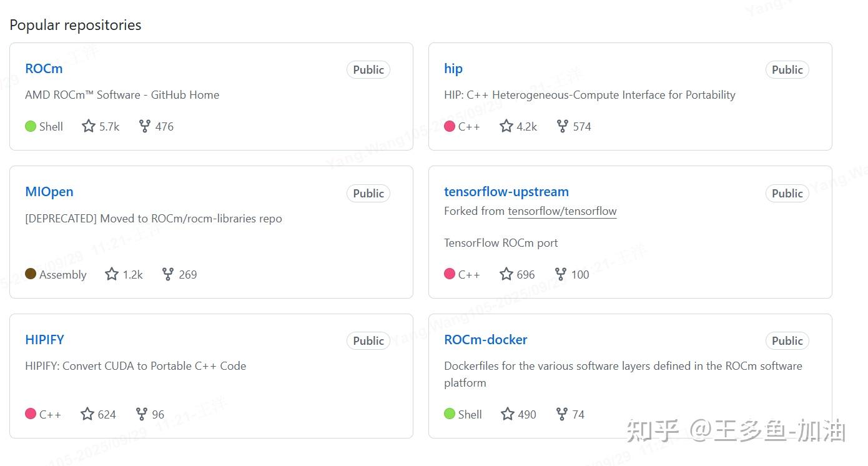
Task: Follow the tensorflow/tensorflow forked-from link
Action: 562,211
